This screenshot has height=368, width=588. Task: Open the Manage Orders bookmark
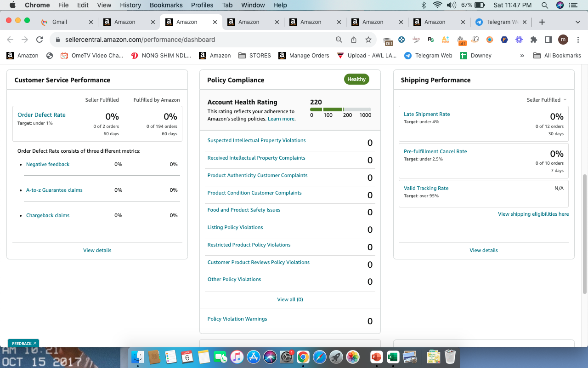pos(304,55)
